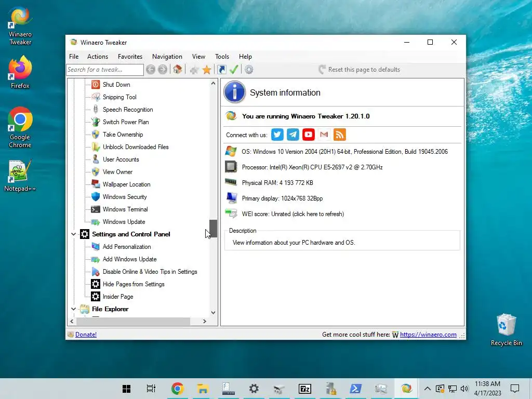Click the tree scroll right arrow
Screen dimensions: 532x399
coord(204,321)
